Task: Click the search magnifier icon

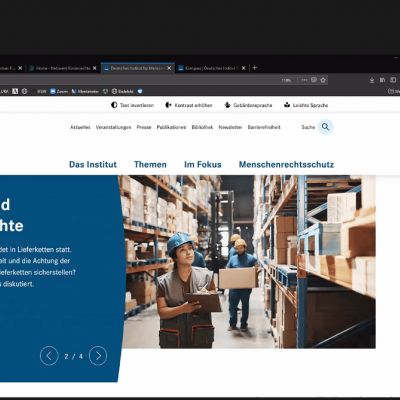Action: coord(326,127)
